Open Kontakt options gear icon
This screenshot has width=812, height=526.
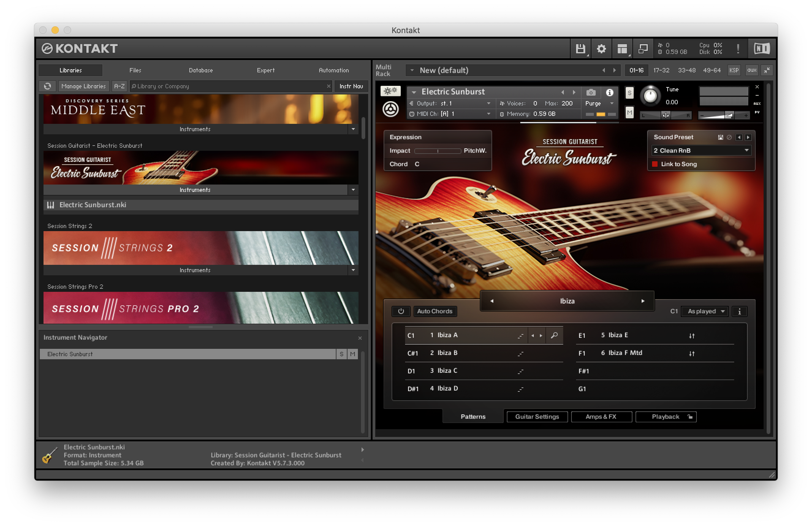tap(601, 49)
